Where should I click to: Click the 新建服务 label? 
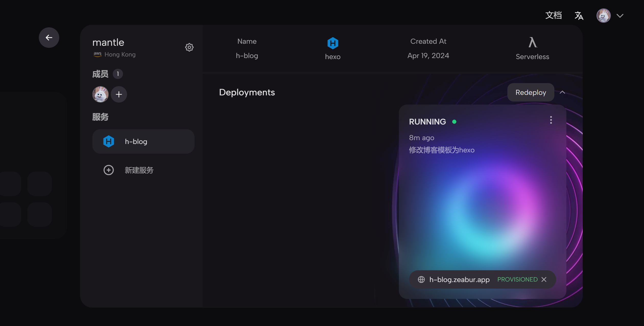tap(139, 170)
